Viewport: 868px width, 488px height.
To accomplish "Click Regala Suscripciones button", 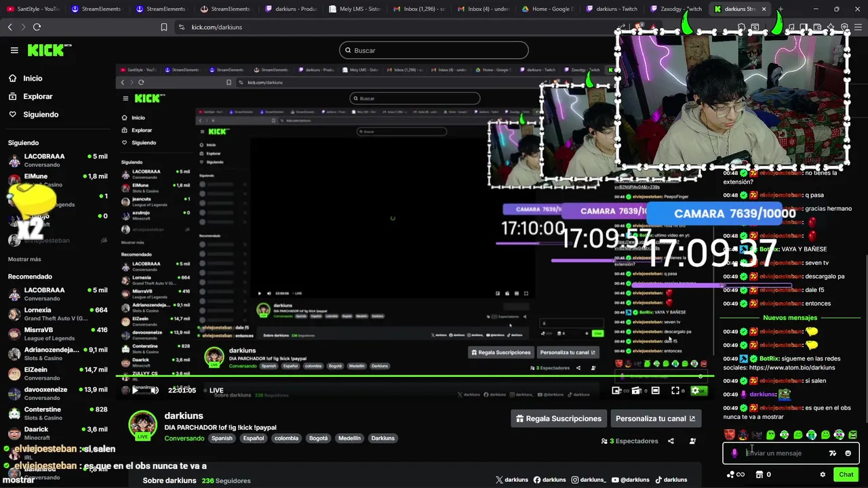I will click(558, 419).
